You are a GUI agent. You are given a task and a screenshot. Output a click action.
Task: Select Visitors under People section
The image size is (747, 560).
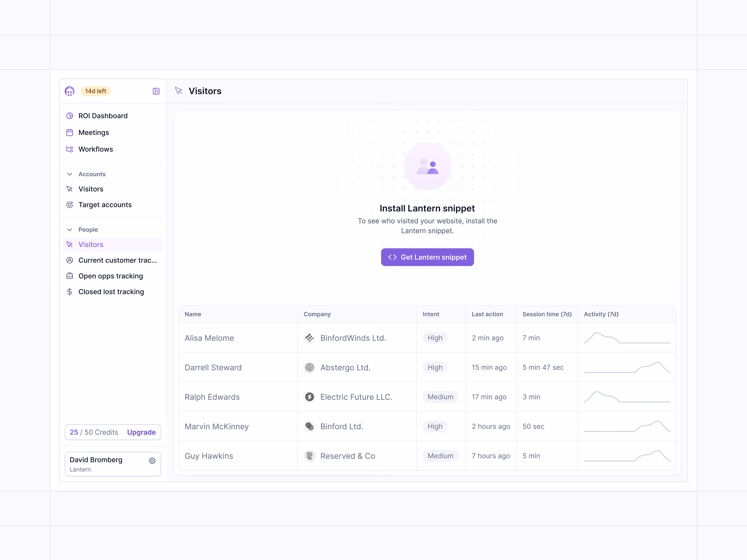113,244
